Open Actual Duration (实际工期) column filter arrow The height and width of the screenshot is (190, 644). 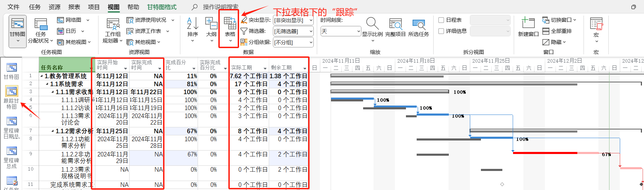[265, 69]
